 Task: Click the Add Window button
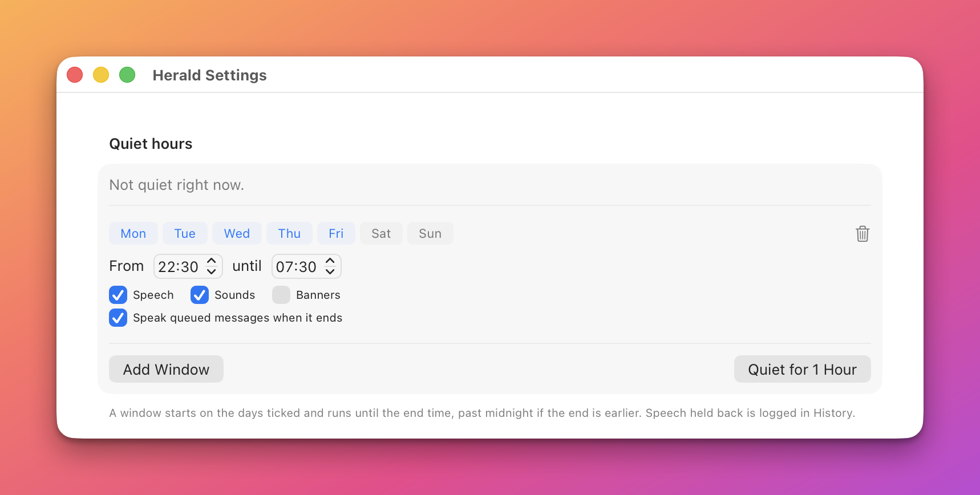click(x=166, y=369)
